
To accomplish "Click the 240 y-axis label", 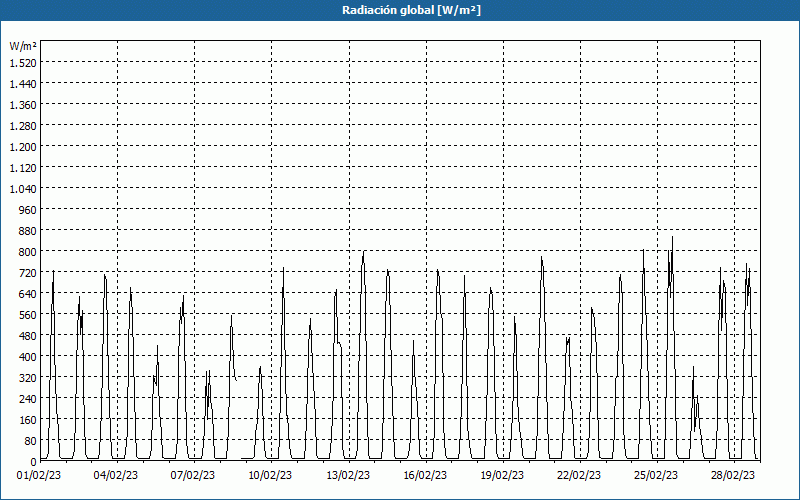I will [x=28, y=398].
